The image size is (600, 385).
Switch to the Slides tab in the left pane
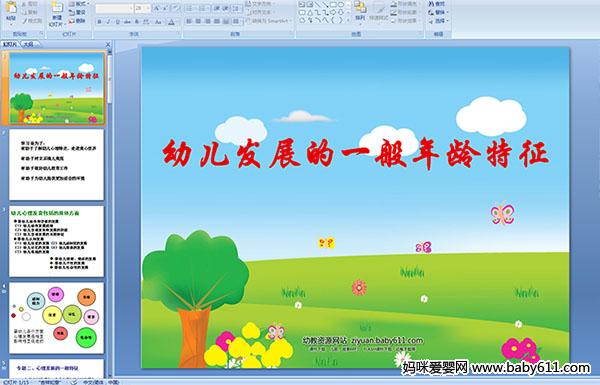point(10,44)
